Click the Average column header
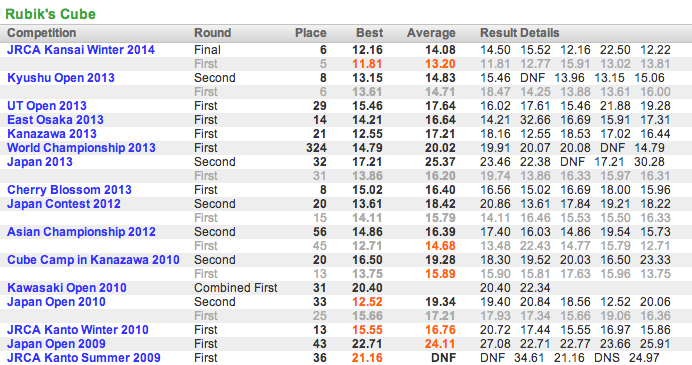 (431, 33)
